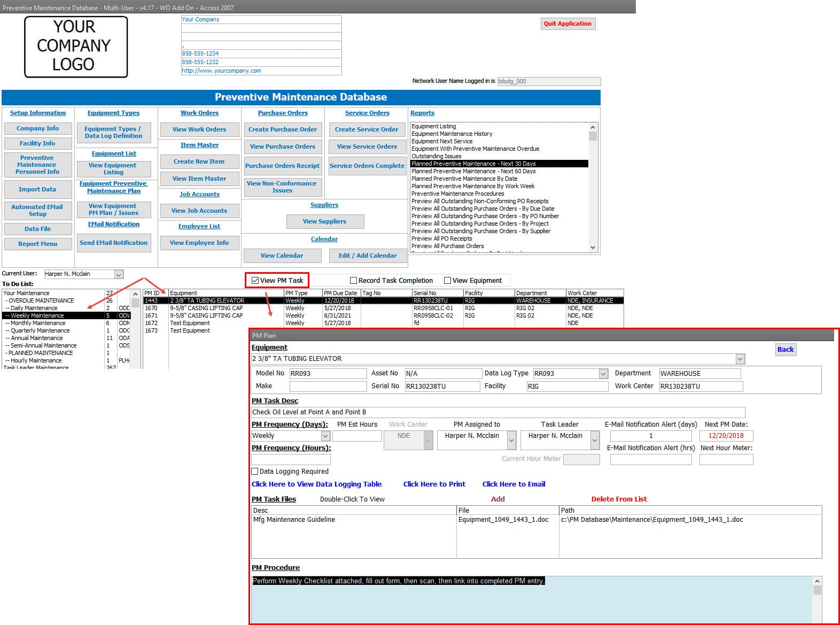Image resolution: width=840 pixels, height=625 pixels.
Task: Click Here to Print link
Action: (x=434, y=484)
